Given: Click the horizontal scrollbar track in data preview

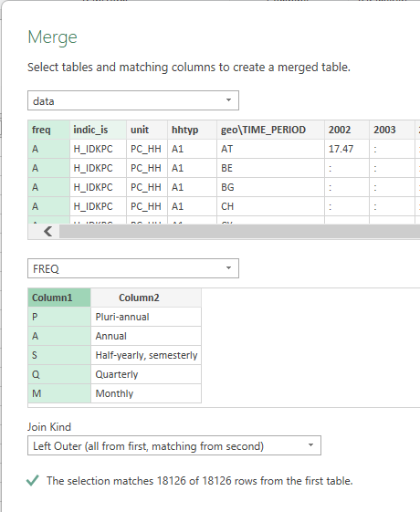Looking at the screenshot, I should (239, 232).
